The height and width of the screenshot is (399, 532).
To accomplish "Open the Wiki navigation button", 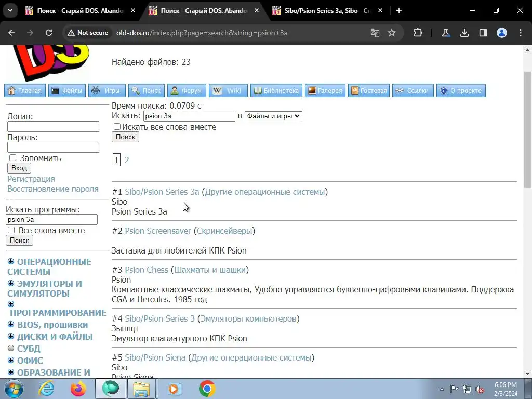I will coord(228,90).
